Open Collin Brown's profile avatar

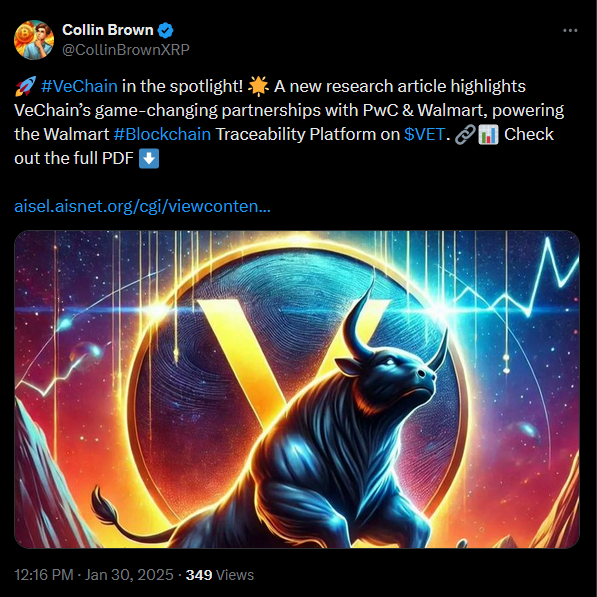pos(34,40)
